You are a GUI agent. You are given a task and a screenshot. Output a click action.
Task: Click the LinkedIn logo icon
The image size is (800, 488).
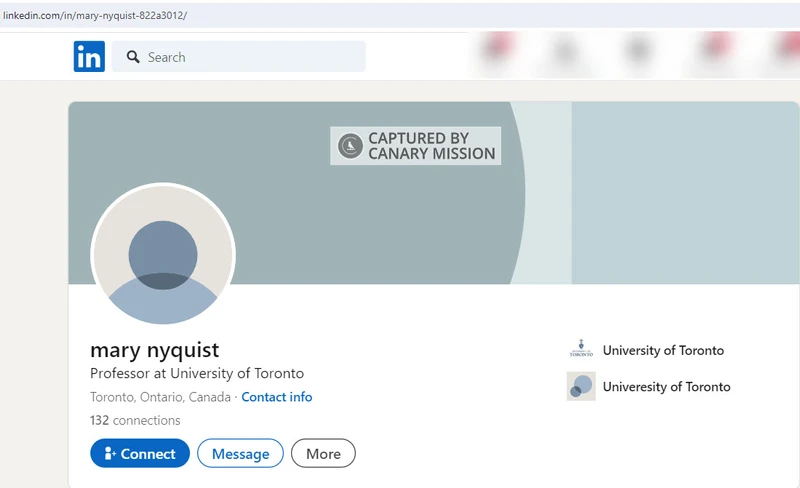[89, 56]
